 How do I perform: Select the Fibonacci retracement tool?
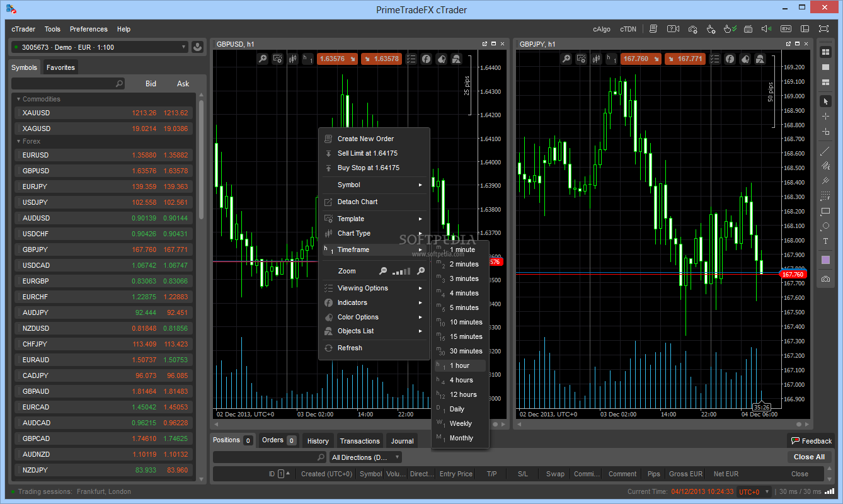click(x=825, y=197)
